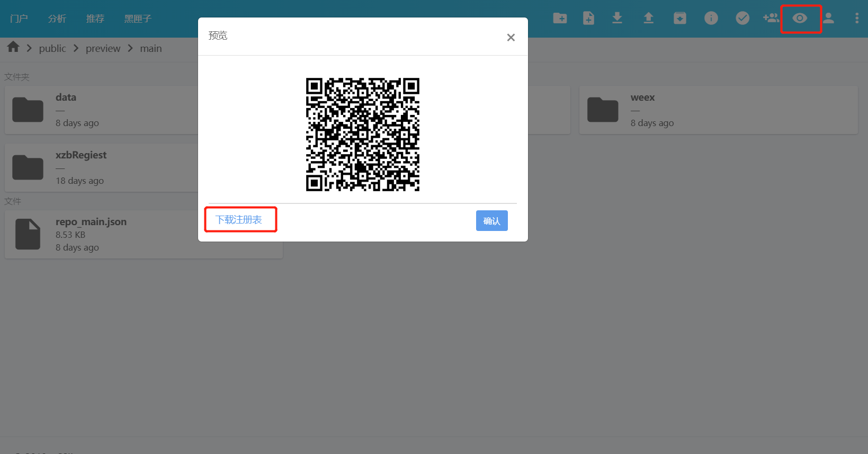This screenshot has height=454, width=868.
Task: Click the download arrow icon
Action: (x=617, y=19)
